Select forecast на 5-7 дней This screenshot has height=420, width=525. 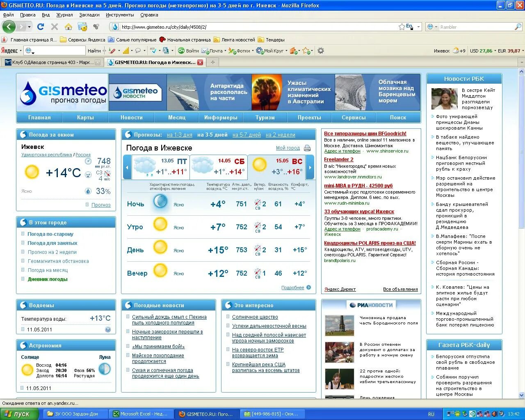click(247, 135)
